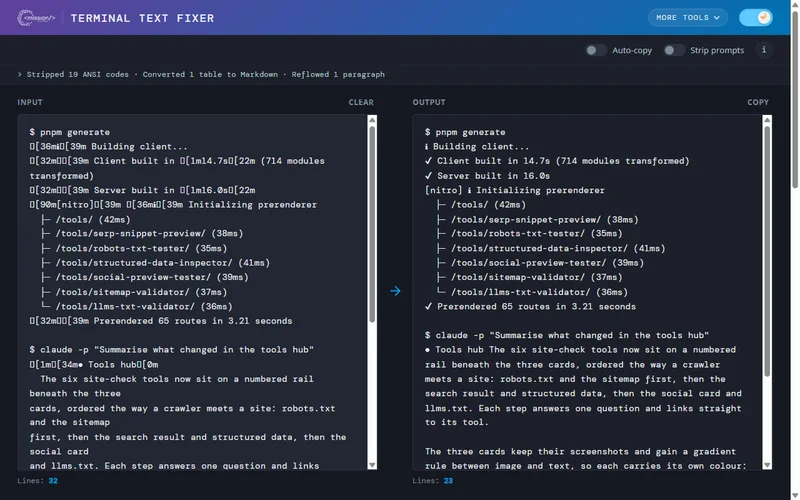Viewport: 800px width, 500px height.
Task: Click the output scrollbar down arrow
Action: coord(767,465)
